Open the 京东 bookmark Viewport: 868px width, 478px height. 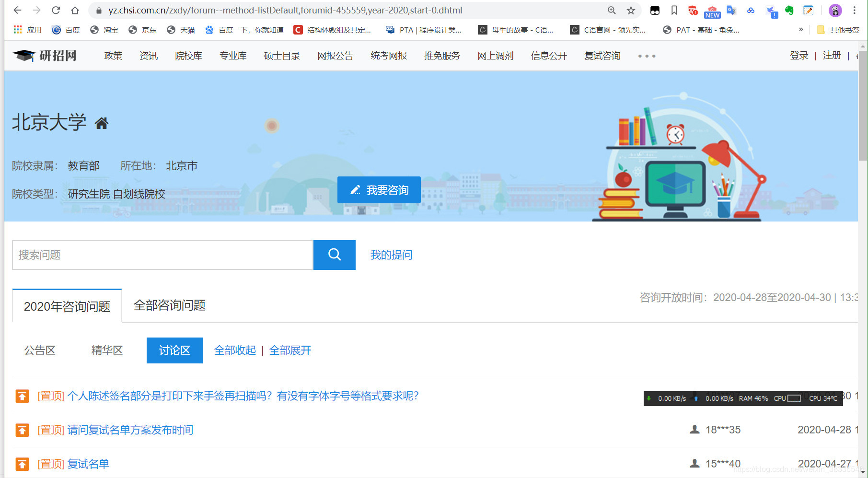point(142,30)
